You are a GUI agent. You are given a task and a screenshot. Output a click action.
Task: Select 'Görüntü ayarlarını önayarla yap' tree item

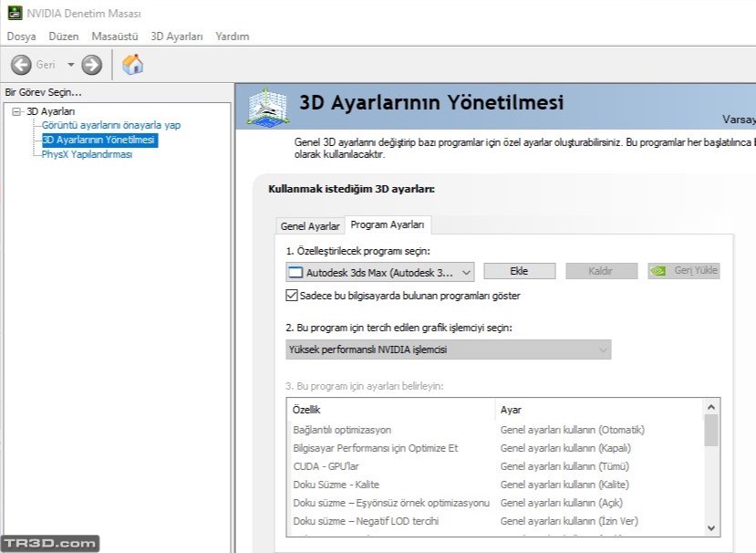point(110,125)
